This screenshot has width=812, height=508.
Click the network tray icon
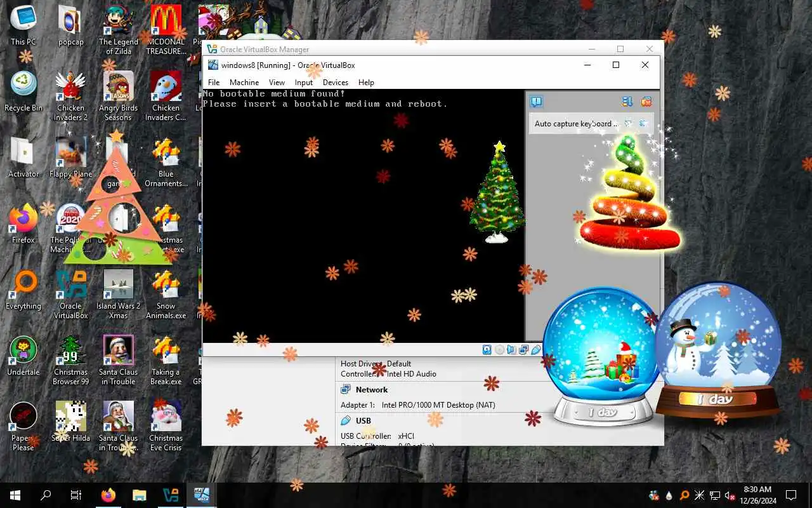[715, 495]
